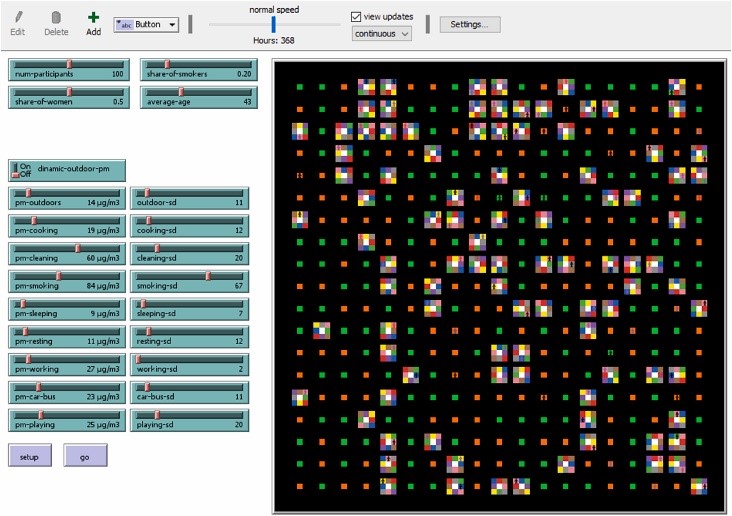Click the outdoor-sd slider
Image resolution: width=732 pixels, height=516 pixels.
coord(190,198)
